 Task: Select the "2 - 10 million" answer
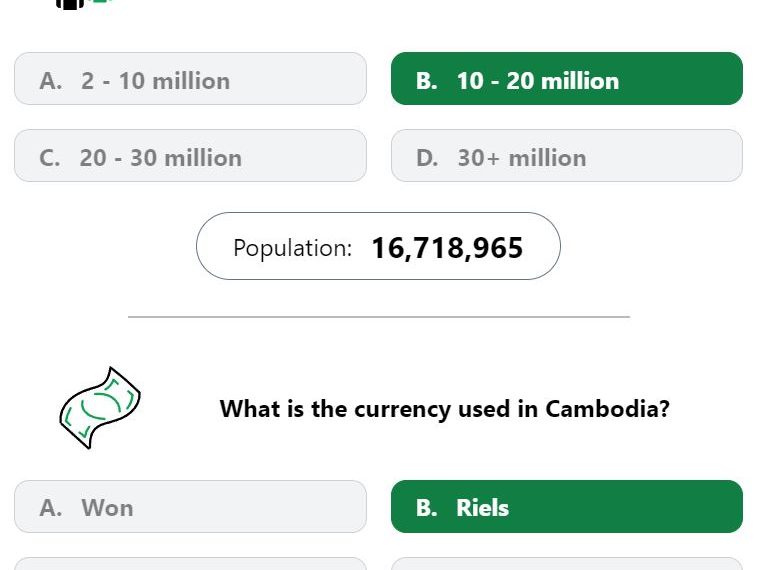click(x=190, y=79)
